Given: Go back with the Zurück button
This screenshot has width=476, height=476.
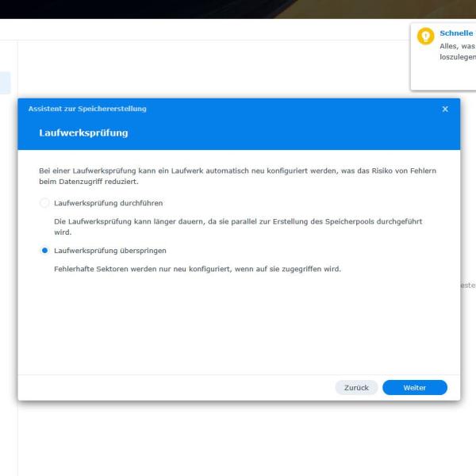Looking at the screenshot, I should [x=356, y=388].
